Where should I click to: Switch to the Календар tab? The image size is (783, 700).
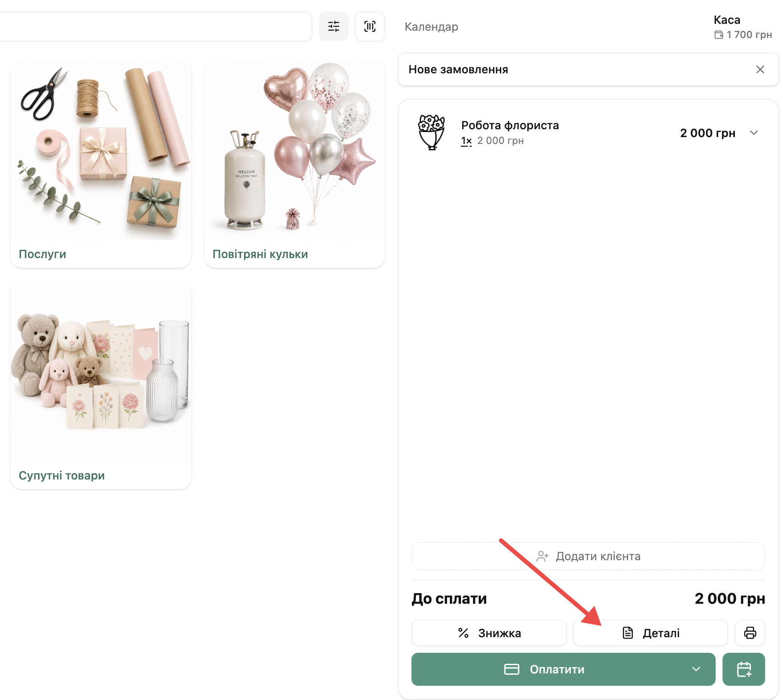tap(431, 27)
